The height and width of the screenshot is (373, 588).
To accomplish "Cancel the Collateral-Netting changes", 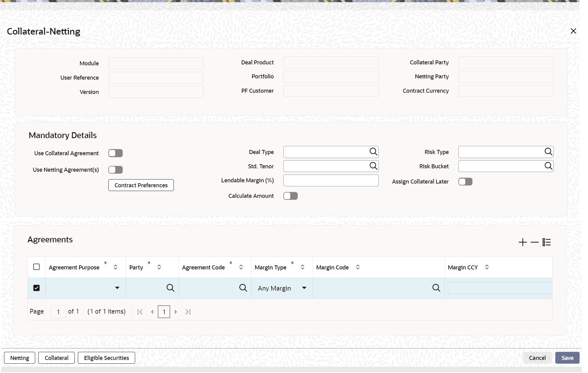I will tap(537, 358).
